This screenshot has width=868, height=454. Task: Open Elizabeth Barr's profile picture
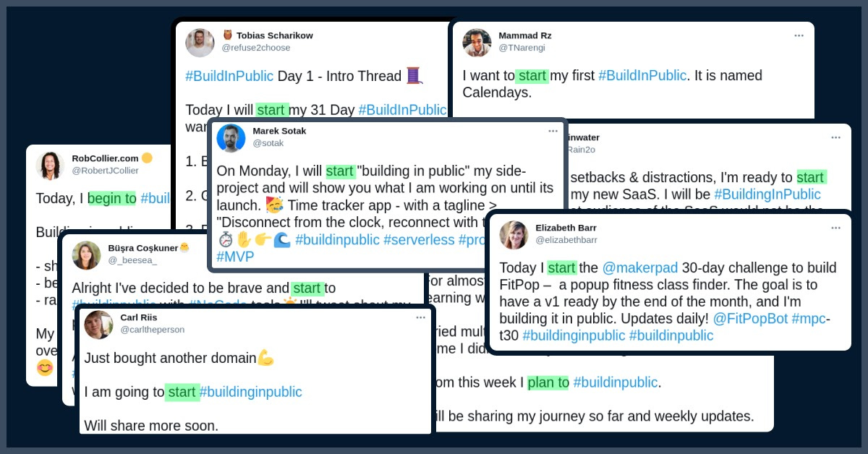pyautogui.click(x=514, y=235)
